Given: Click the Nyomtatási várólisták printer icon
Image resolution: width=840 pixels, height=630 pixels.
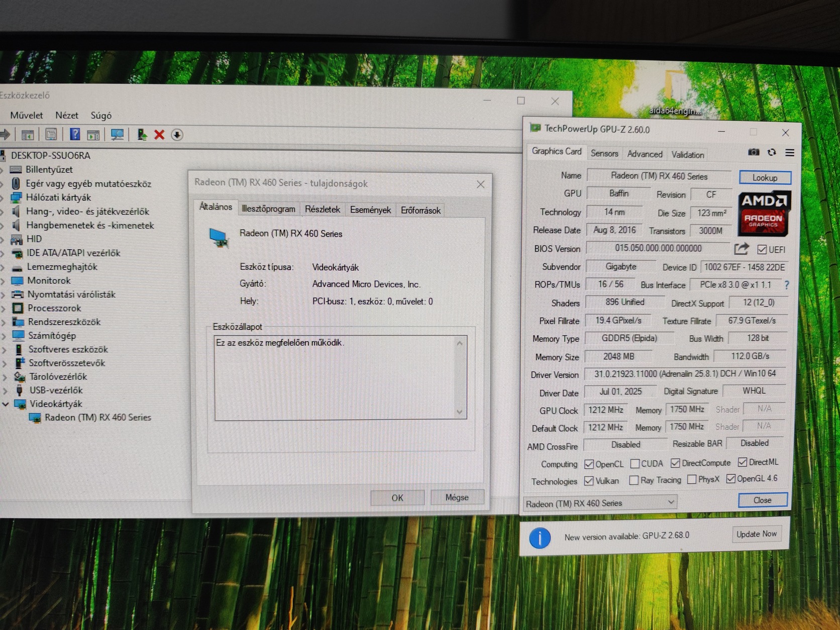Looking at the screenshot, I should click(x=18, y=294).
